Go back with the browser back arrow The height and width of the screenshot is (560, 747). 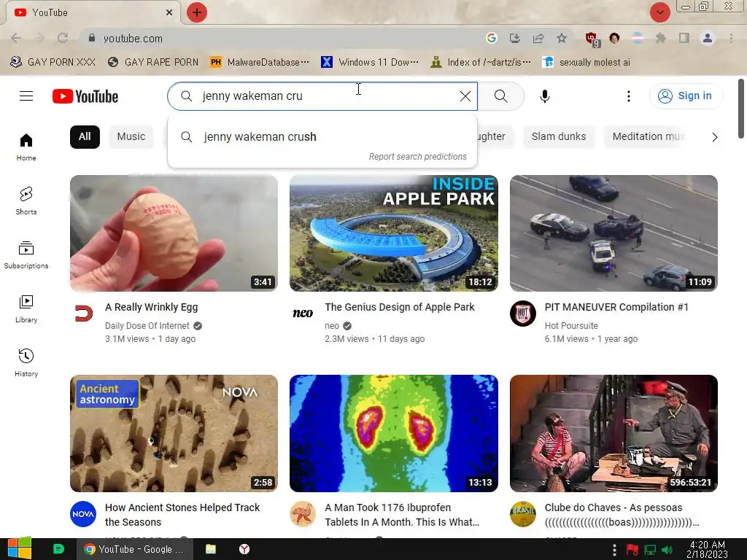tap(16, 38)
